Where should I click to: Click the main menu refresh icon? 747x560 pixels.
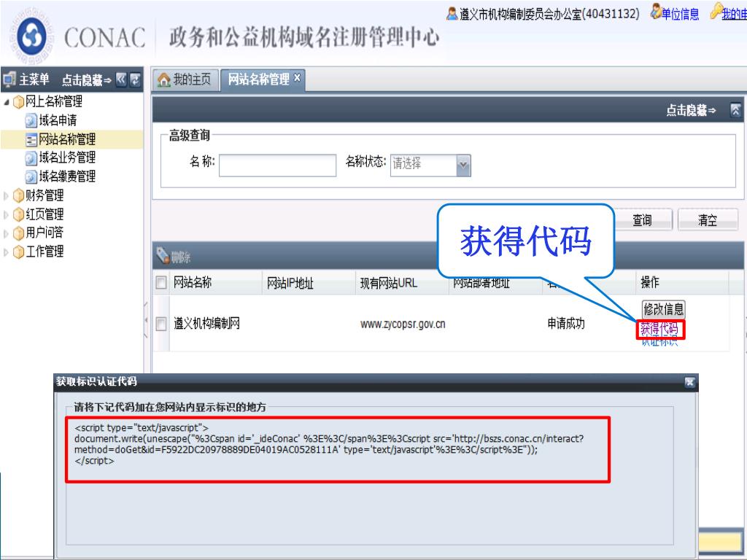136,79
